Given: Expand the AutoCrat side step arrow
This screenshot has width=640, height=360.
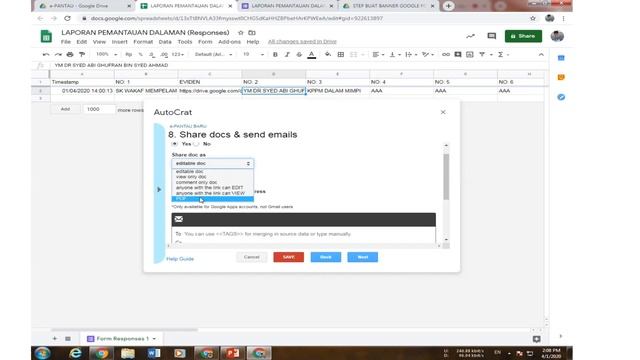Looking at the screenshot, I should 159,189.
